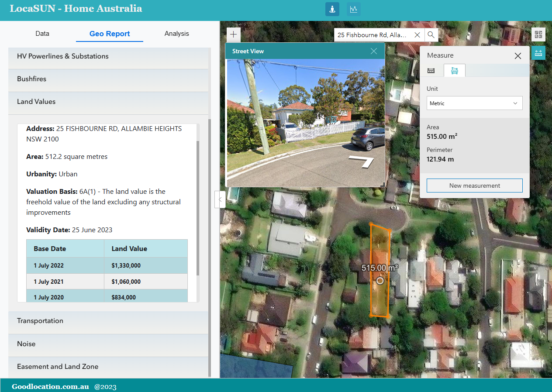The height and width of the screenshot is (392, 552).
Task: Click the 1 July 2022 date cell
Action: [x=66, y=266]
